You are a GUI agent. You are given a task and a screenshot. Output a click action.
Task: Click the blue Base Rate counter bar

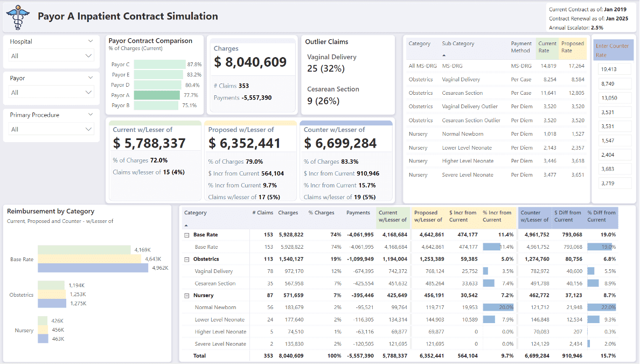point(93,268)
